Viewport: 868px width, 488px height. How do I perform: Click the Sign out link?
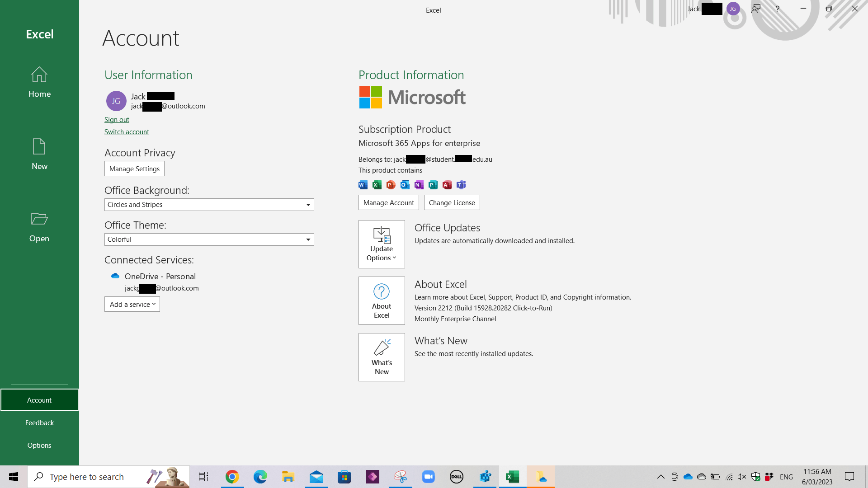pyautogui.click(x=117, y=119)
